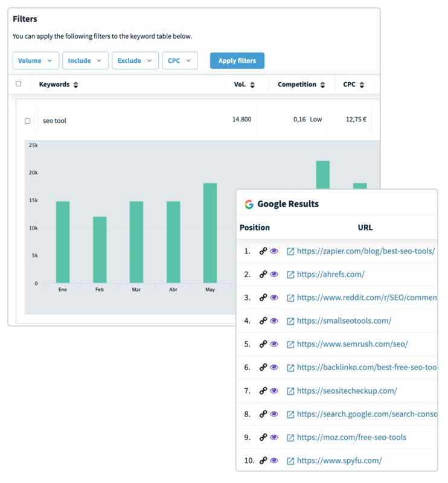Image resolution: width=448 pixels, height=483 pixels.
Task: Open the search.google.com search-console link
Action: pos(366,414)
